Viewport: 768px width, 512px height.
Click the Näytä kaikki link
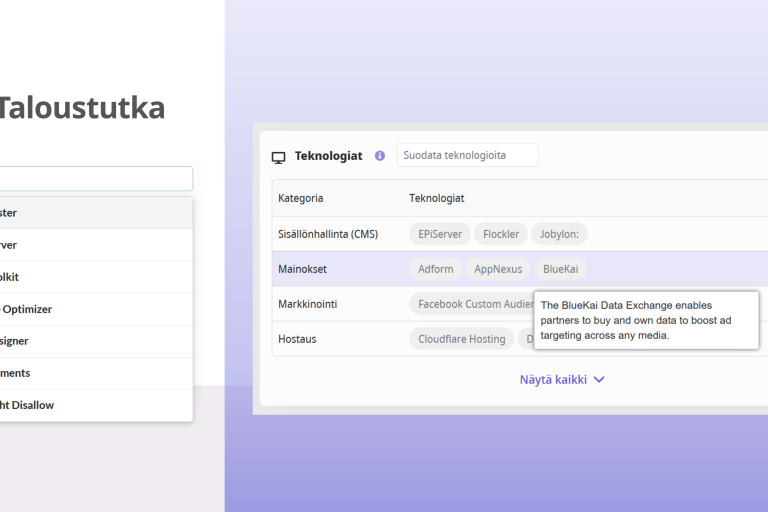553,380
